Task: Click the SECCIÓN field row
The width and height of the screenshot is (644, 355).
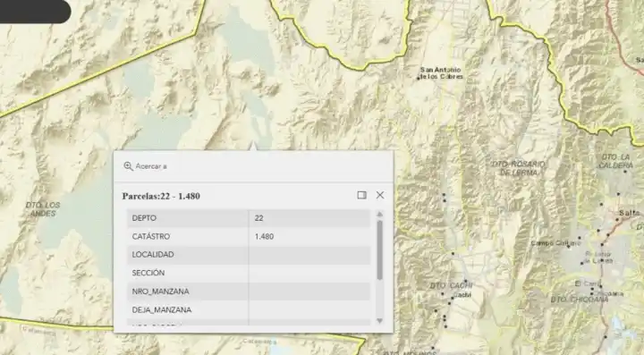Action: [249, 273]
